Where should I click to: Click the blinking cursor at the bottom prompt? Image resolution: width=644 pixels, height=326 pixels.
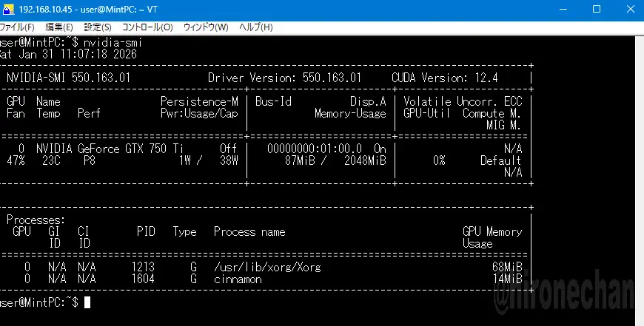tap(87, 302)
